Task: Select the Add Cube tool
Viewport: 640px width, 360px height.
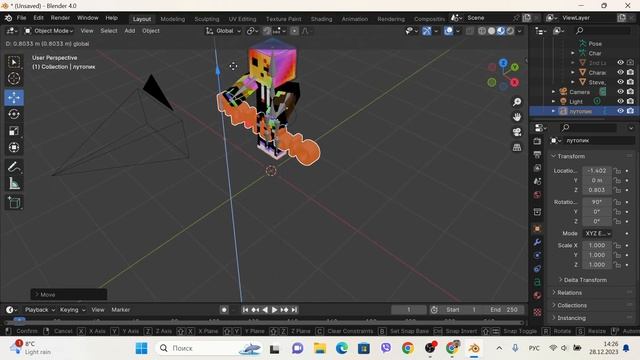Action: [x=14, y=203]
